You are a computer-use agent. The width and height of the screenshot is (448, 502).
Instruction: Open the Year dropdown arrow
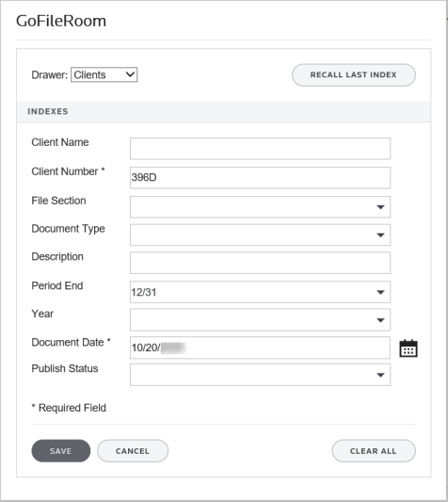point(380,320)
